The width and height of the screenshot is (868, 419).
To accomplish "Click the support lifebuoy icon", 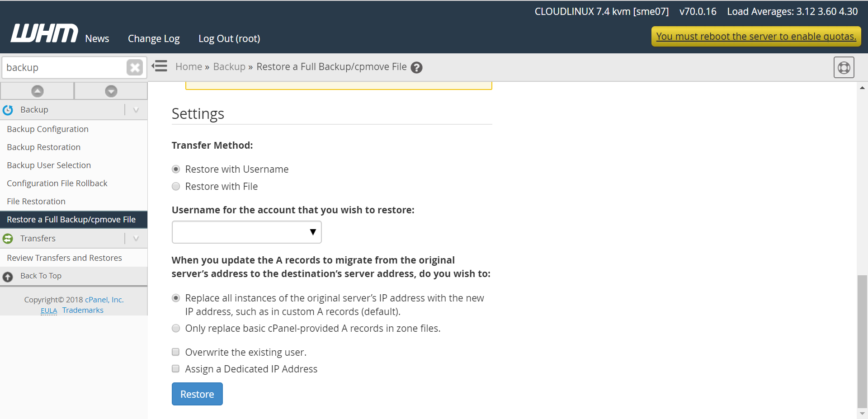I will [844, 68].
